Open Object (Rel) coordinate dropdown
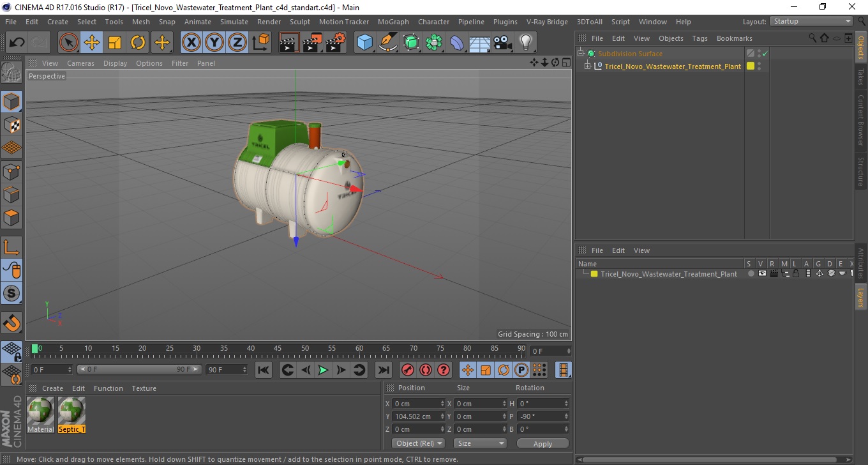 click(x=419, y=443)
